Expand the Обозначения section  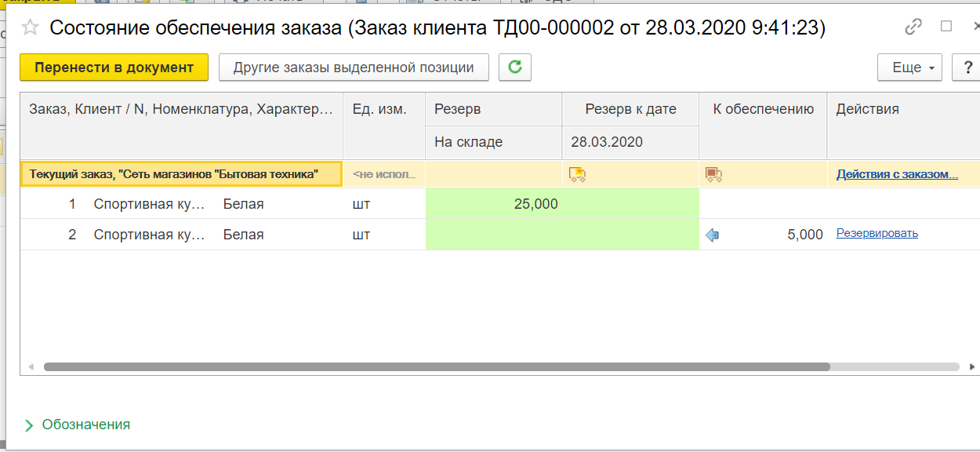click(x=77, y=425)
